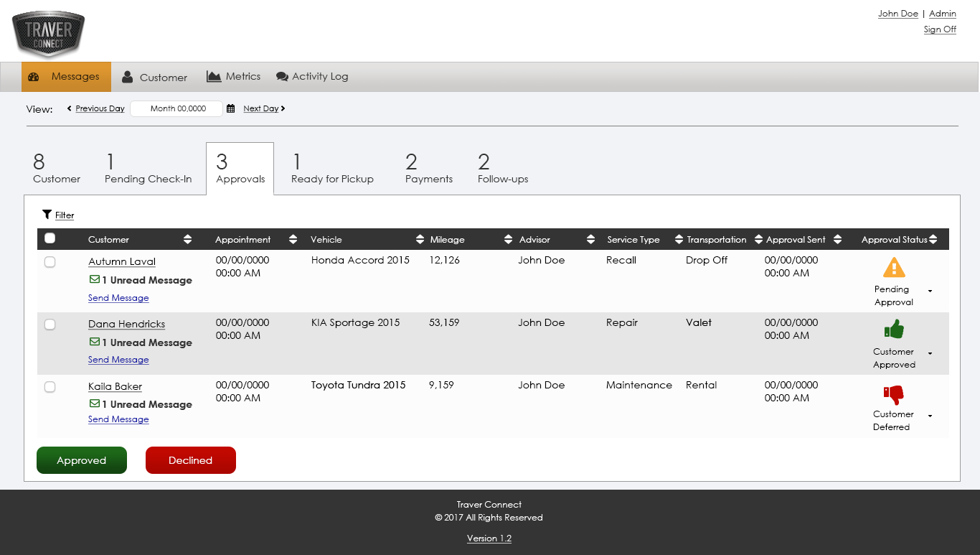Click the calendar icon beside date field
The width and height of the screenshot is (980, 555).
click(x=231, y=108)
